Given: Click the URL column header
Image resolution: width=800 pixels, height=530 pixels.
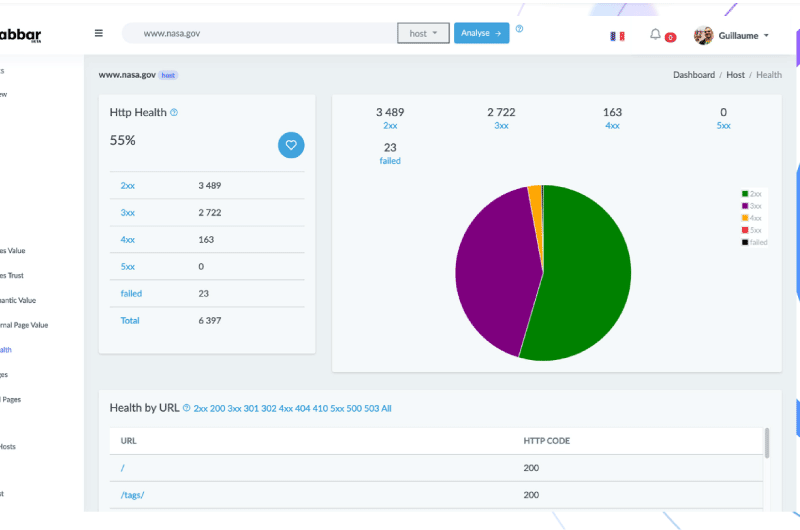Looking at the screenshot, I should (x=129, y=441).
